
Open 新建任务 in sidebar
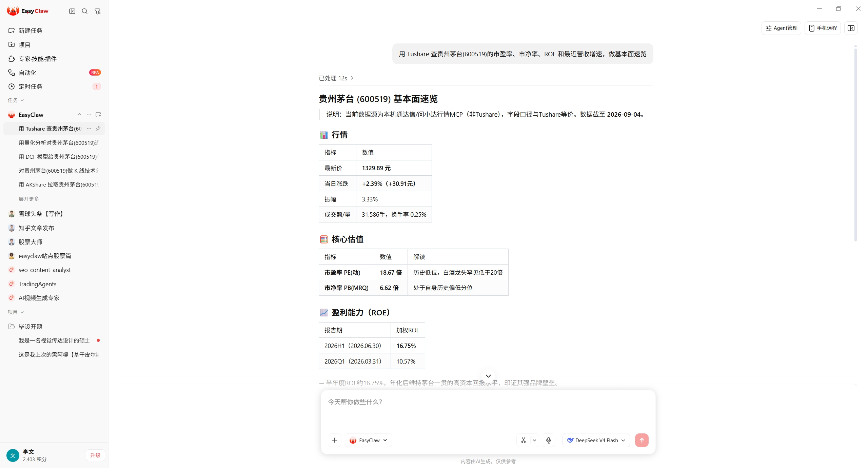click(x=54, y=31)
